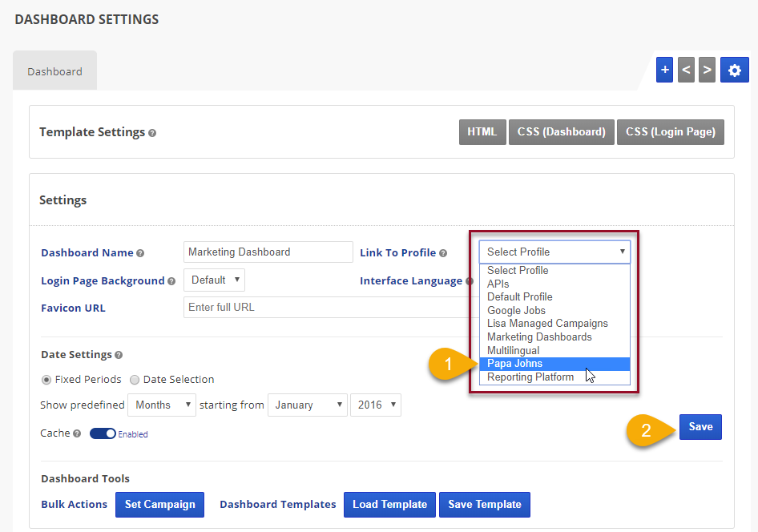Image resolution: width=758 pixels, height=532 pixels.
Task: Select the Date Selection radio button
Action: click(x=135, y=380)
